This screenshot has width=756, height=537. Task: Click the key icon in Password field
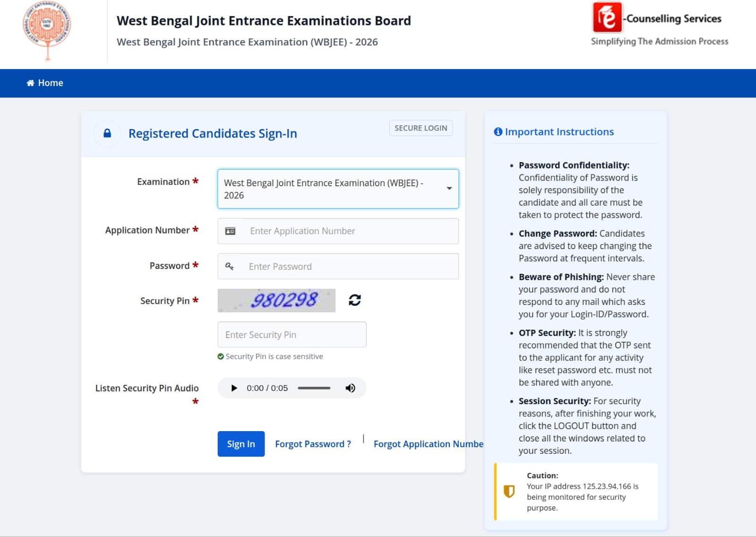229,266
